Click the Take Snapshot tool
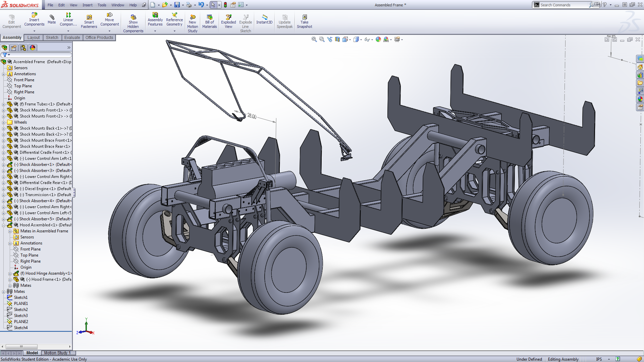The height and width of the screenshot is (362, 644). [305, 21]
